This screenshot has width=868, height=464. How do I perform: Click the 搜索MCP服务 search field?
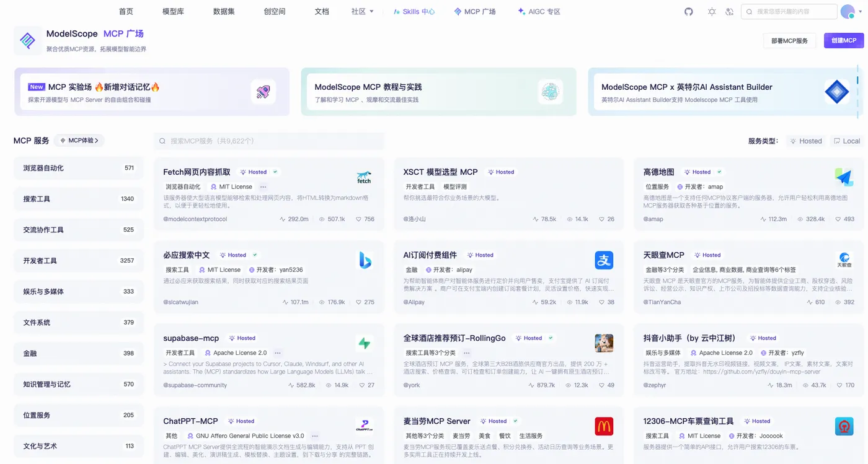(x=269, y=141)
